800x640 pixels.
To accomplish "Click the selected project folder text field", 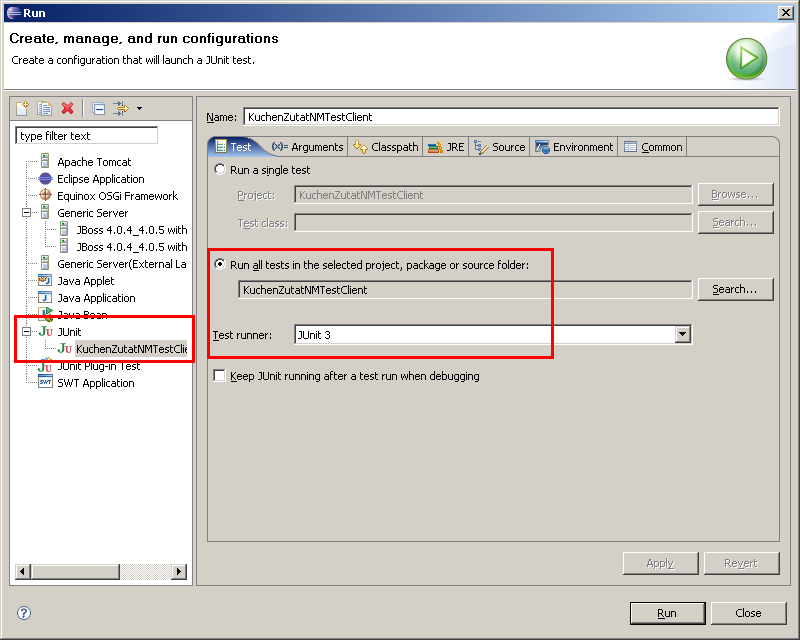I will click(465, 290).
